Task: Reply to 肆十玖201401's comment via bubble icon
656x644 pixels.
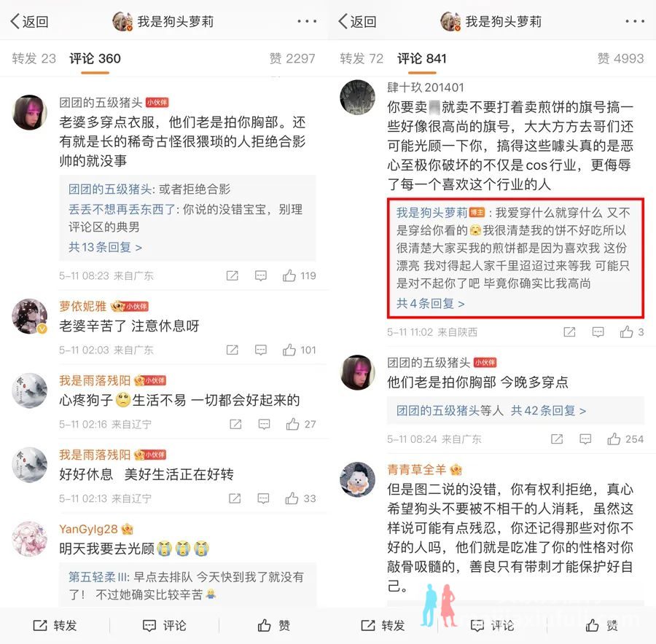Action: (598, 332)
